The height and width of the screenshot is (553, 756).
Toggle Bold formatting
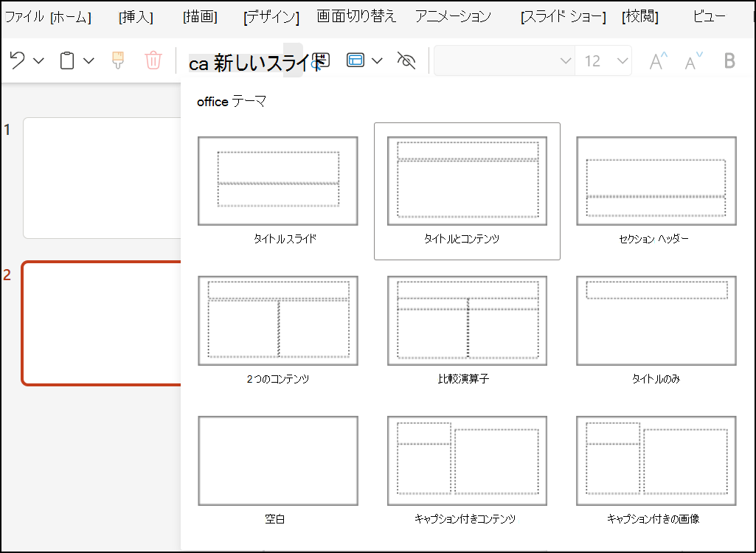pos(729,60)
